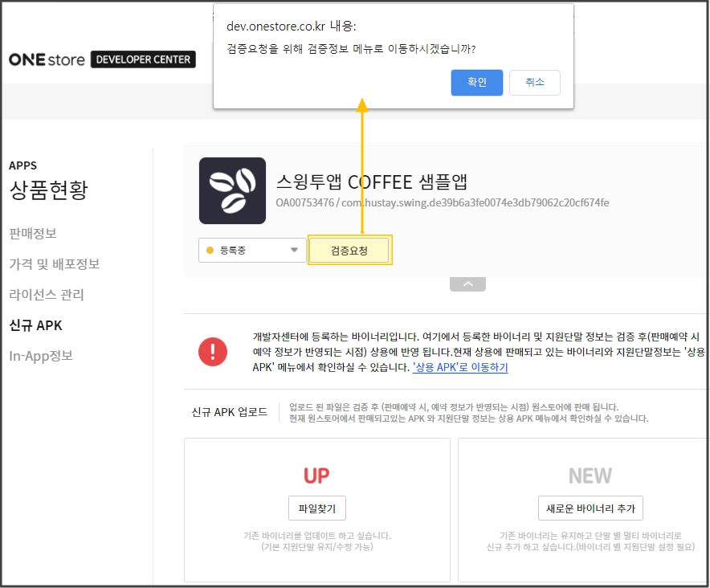
Task: Click the red UP label
Action: tap(316, 476)
